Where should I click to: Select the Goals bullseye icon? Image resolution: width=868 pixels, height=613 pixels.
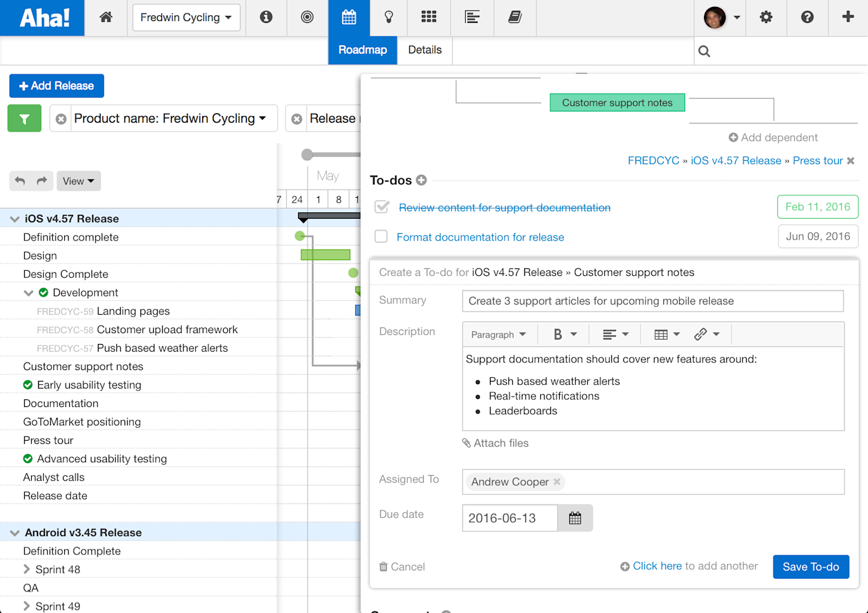tap(307, 18)
